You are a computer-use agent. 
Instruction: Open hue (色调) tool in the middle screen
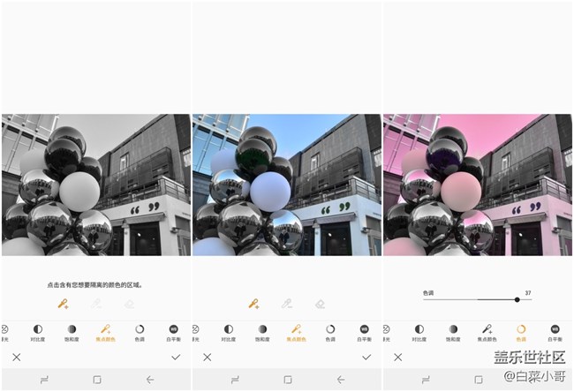pos(330,329)
